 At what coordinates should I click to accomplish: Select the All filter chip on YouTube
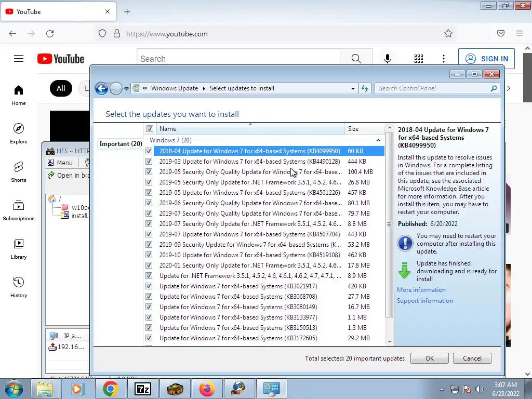point(61,88)
